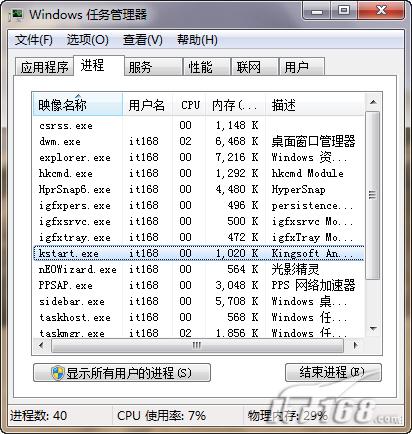Click the left arrow of the horizontal scrollbar
Image resolution: width=412 pixels, height=434 pixels.
42,345
